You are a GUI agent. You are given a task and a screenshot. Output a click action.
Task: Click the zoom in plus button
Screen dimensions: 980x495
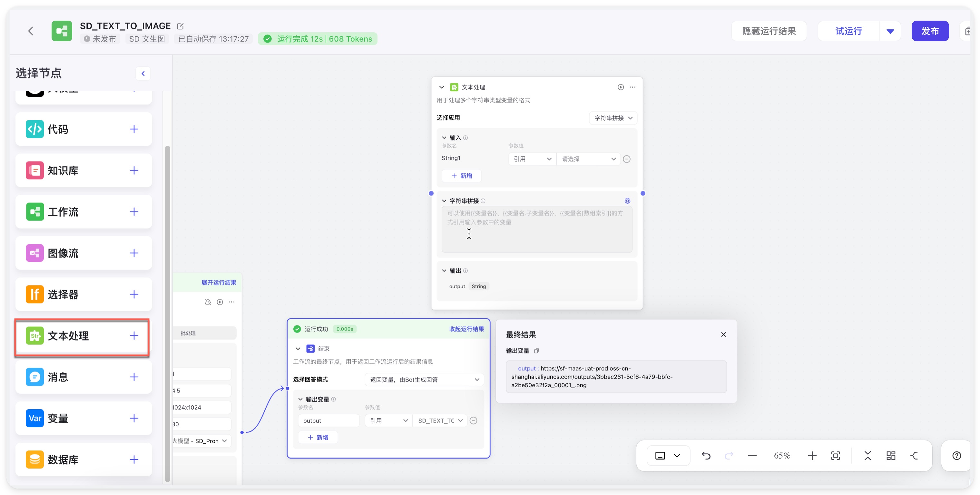[x=812, y=455]
